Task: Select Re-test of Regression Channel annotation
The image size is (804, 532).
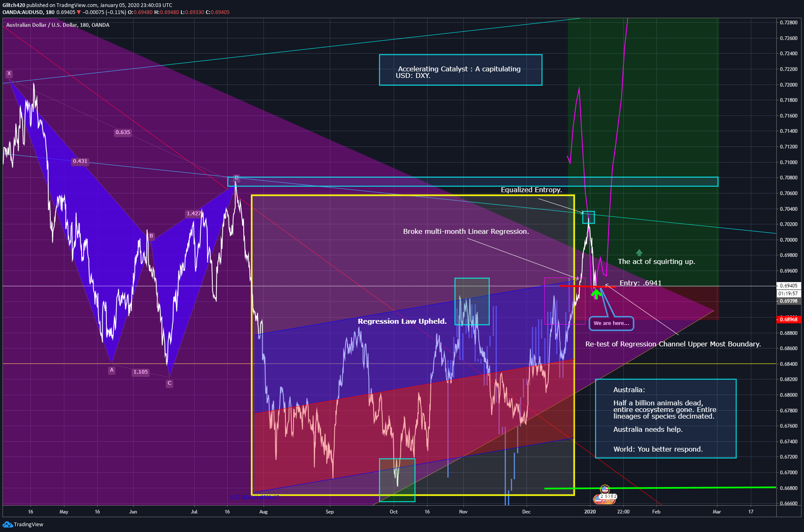Action: click(x=673, y=344)
